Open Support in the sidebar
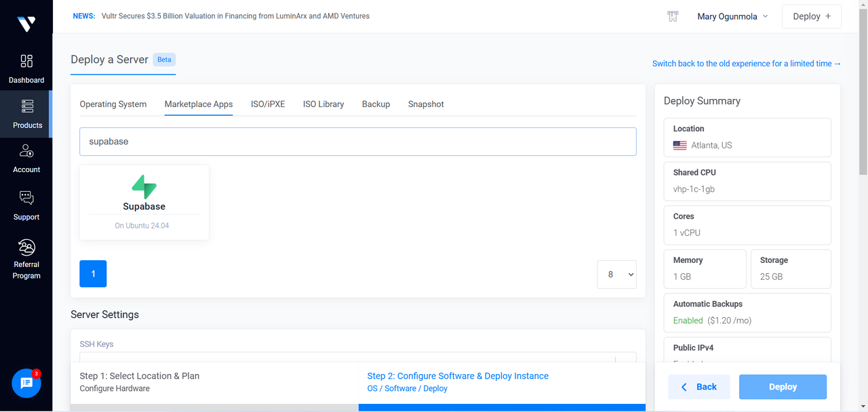Image resolution: width=868 pixels, height=412 pixels. pyautogui.click(x=26, y=206)
